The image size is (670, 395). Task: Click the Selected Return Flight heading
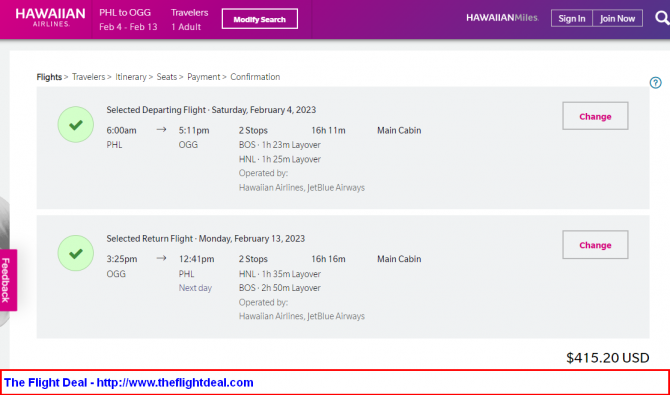click(x=206, y=239)
